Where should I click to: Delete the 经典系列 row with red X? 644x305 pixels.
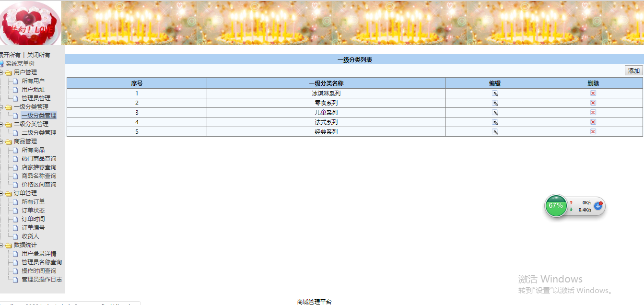(593, 131)
